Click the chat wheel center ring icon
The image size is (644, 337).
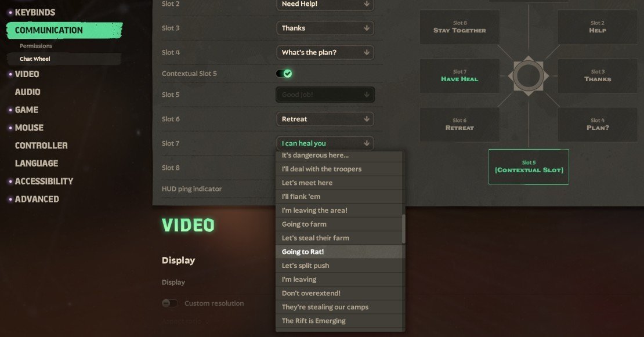coord(529,76)
